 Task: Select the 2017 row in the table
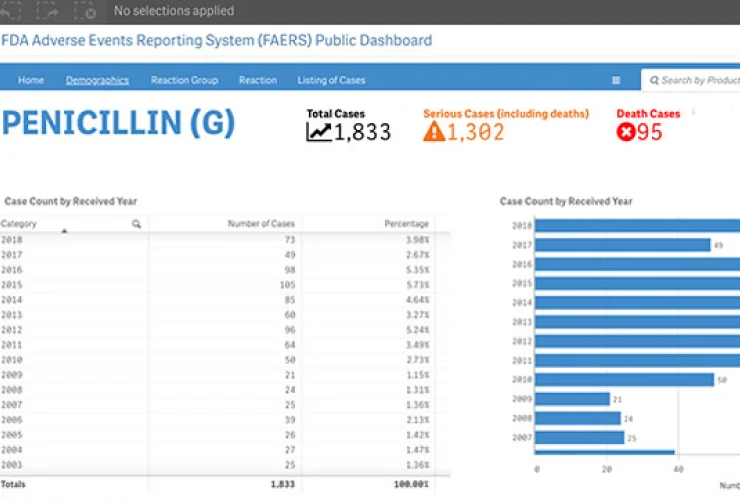tap(225, 255)
